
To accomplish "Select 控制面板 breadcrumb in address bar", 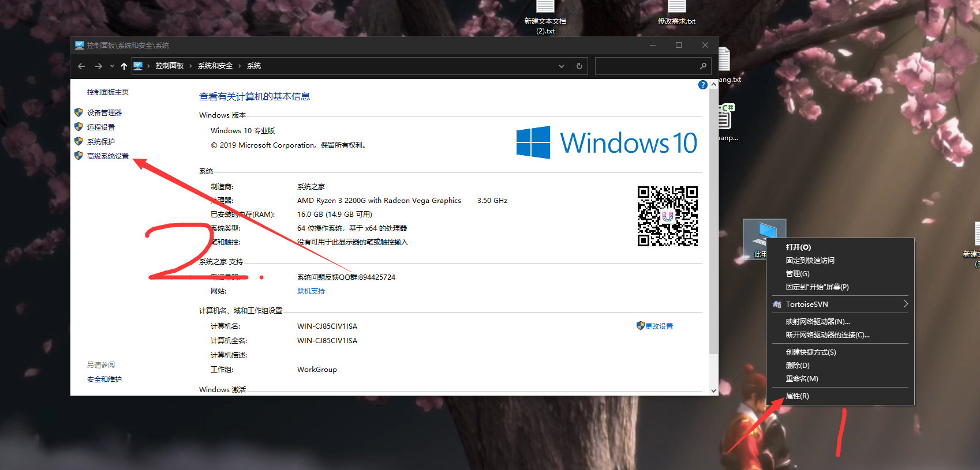I will [x=169, y=66].
